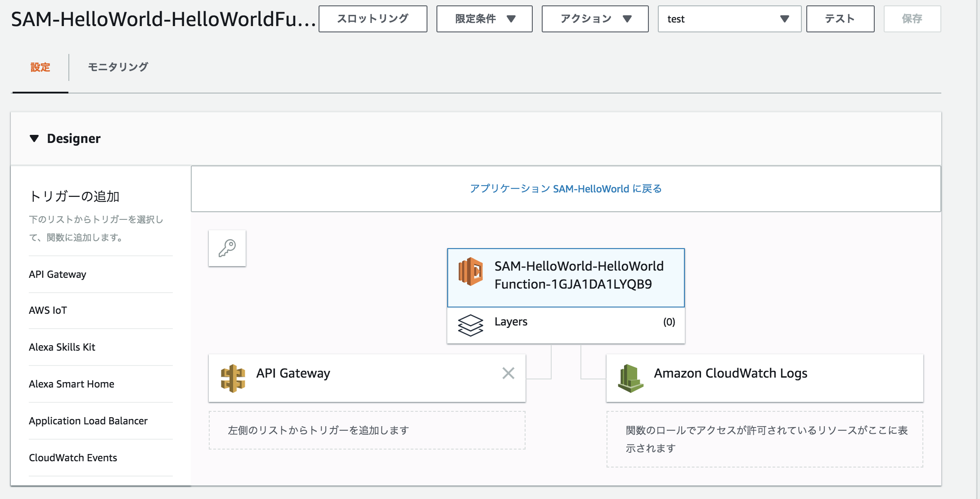Click the Layers stack icon

pyautogui.click(x=470, y=325)
